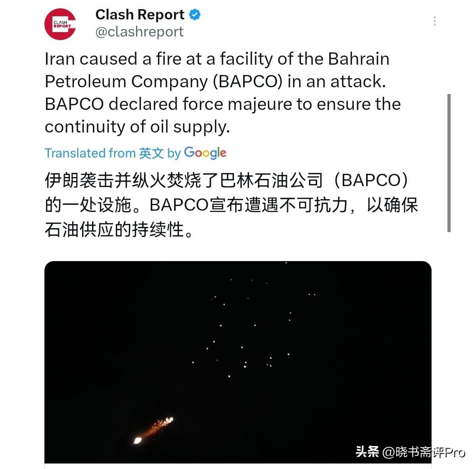Click the line "Petroleum Company (BAPCO) in an attack."
476x469 pixels.
(215, 81)
